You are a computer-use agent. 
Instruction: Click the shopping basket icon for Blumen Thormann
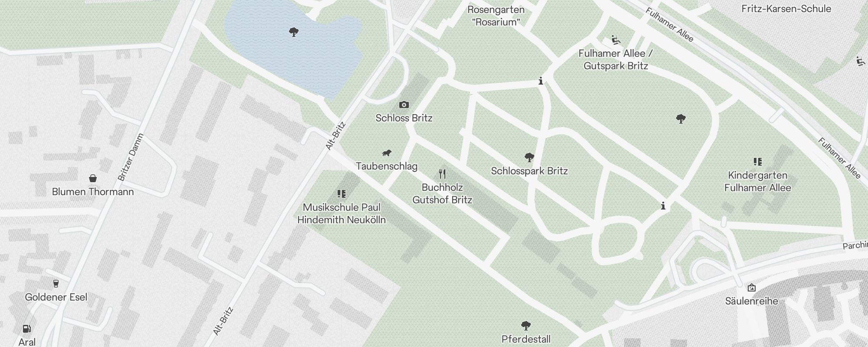click(x=93, y=178)
